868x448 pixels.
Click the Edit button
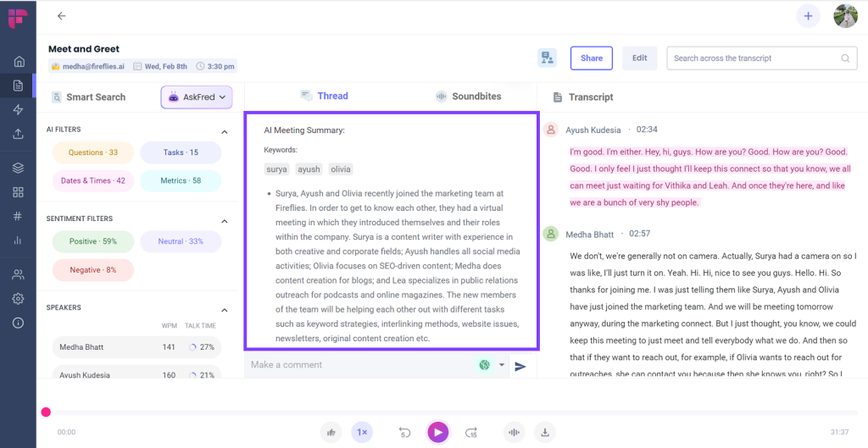(x=639, y=58)
